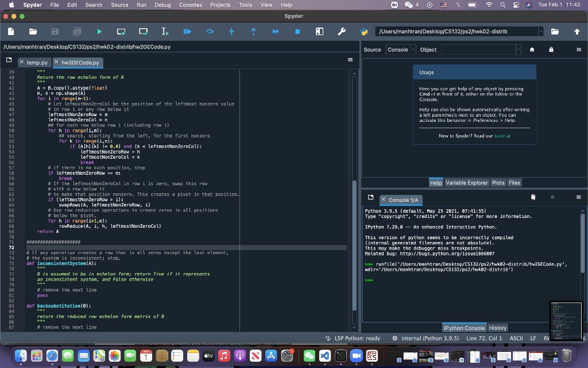This screenshot has height=368, width=588.
Task: Go to the parent directory with the up arrow
Action: (577, 32)
